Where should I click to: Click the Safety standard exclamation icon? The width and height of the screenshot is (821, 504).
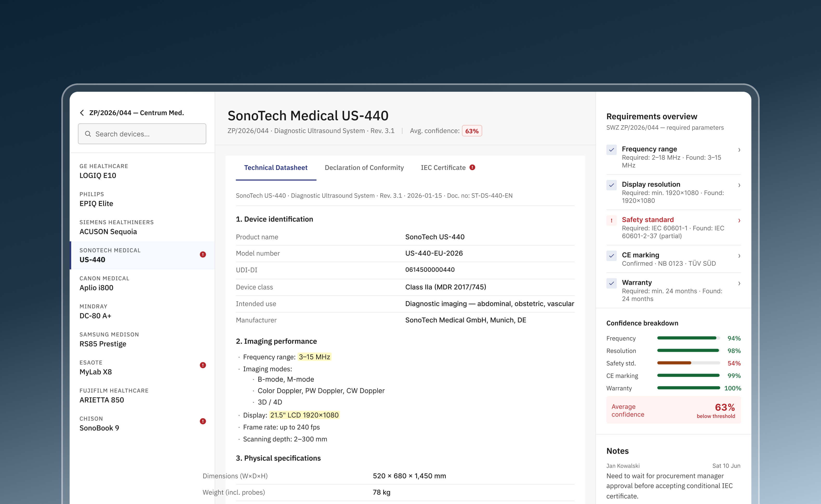[611, 220]
